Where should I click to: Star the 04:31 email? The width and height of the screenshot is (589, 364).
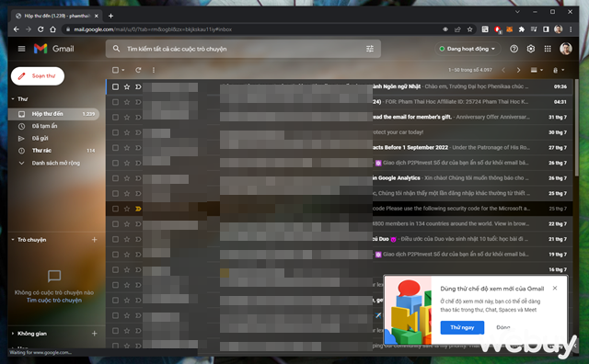[127, 102]
